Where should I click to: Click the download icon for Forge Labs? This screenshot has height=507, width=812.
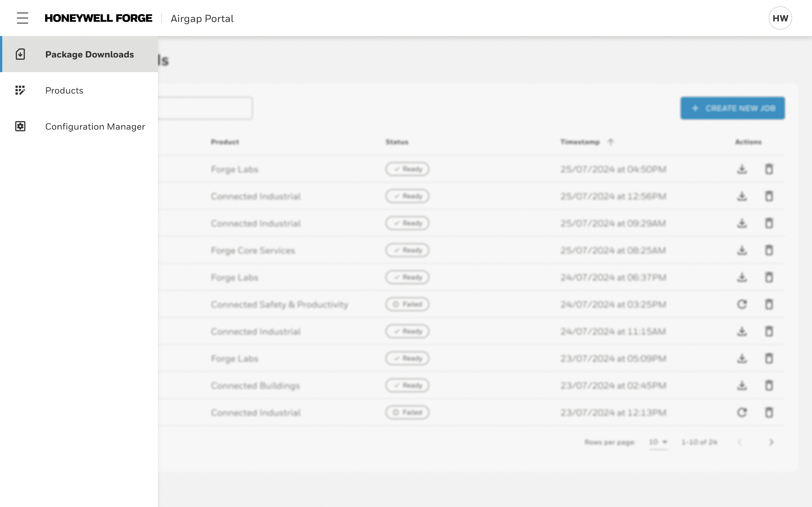pos(742,169)
